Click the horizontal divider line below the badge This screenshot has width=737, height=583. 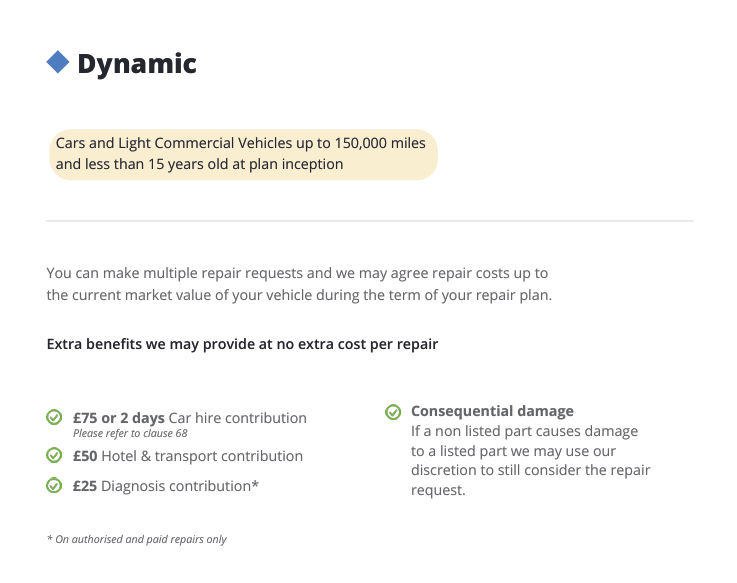click(369, 220)
